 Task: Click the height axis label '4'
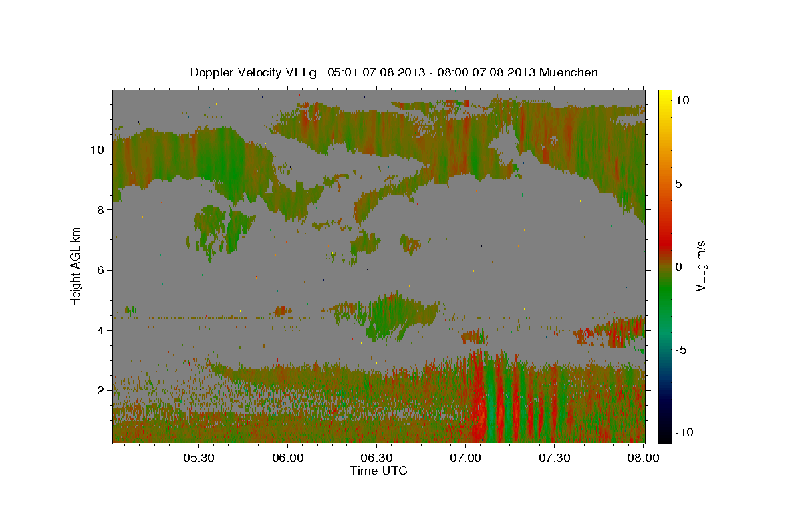pos(100,330)
